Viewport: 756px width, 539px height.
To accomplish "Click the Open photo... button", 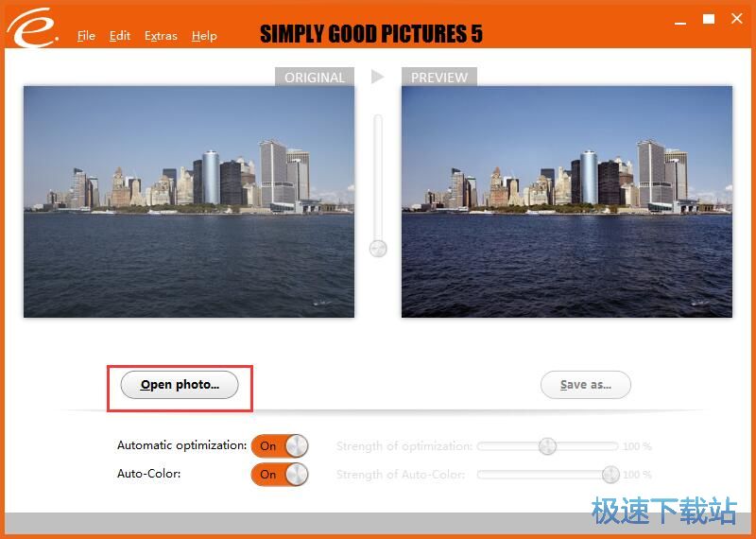I will tap(180, 385).
